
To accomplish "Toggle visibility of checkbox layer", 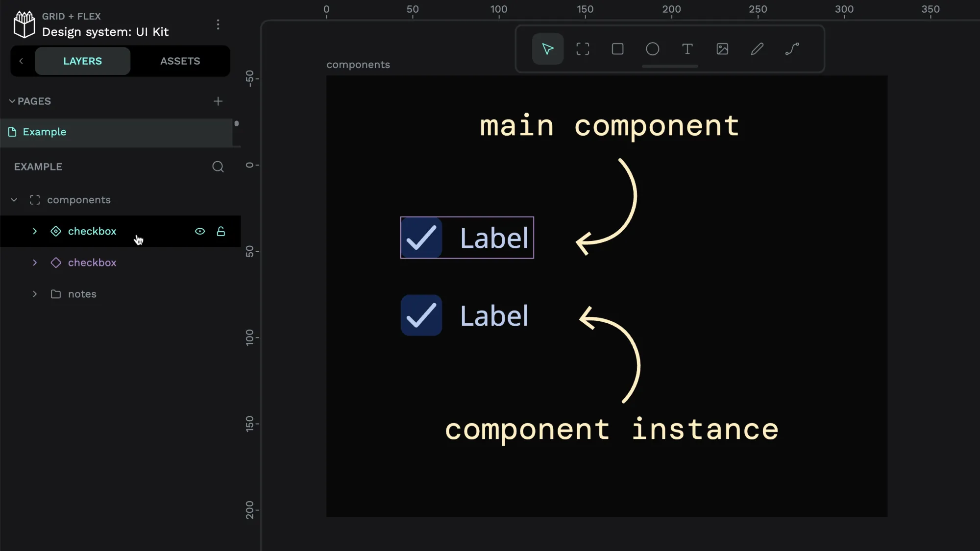I will click(x=200, y=231).
